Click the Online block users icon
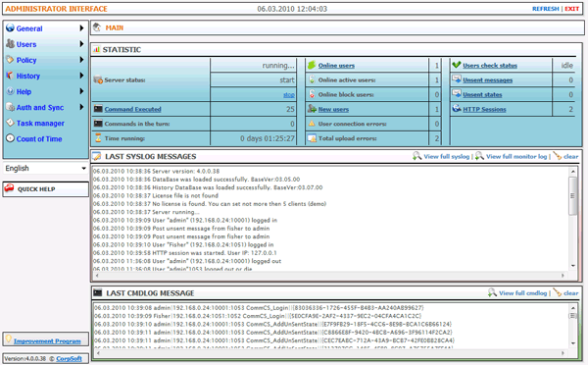 click(312, 94)
